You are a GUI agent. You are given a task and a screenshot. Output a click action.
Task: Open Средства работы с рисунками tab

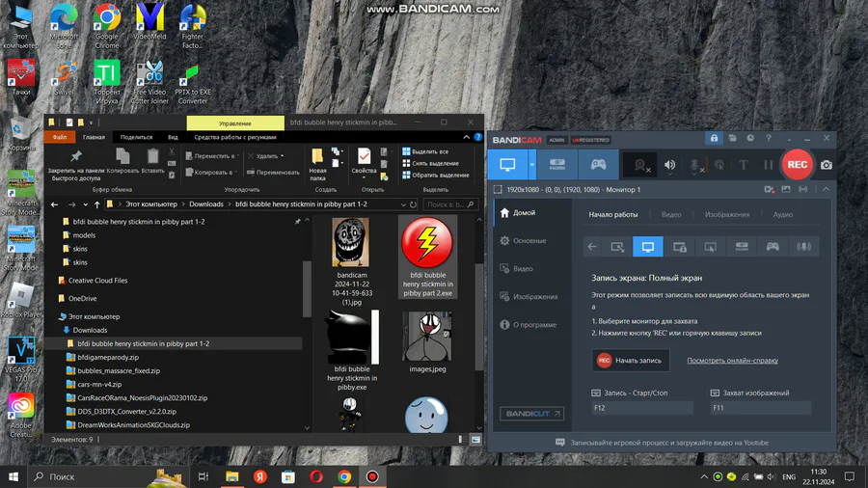(x=235, y=137)
